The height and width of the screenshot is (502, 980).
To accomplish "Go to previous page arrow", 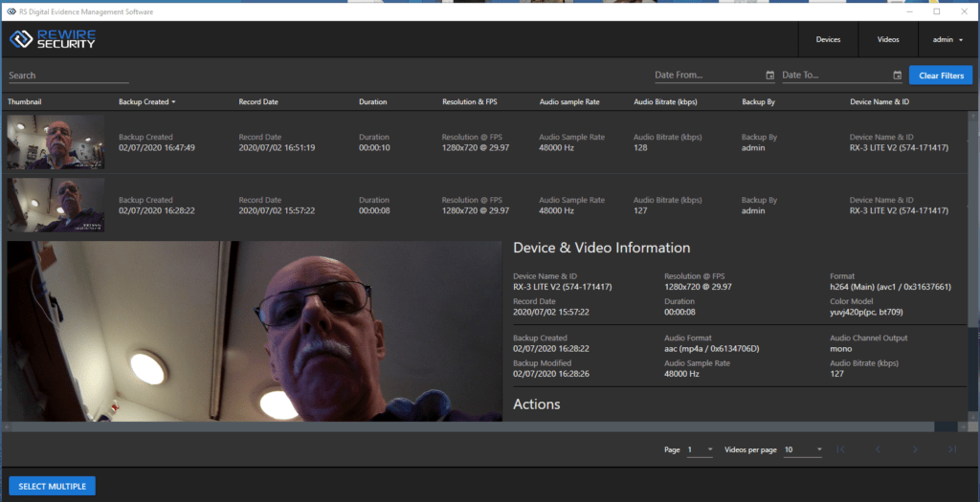I will coord(878,449).
